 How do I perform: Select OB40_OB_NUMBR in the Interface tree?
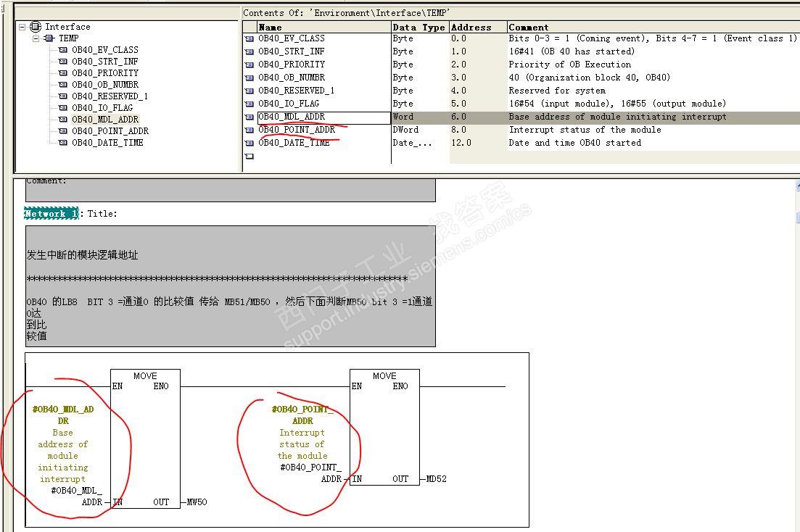coord(105,85)
